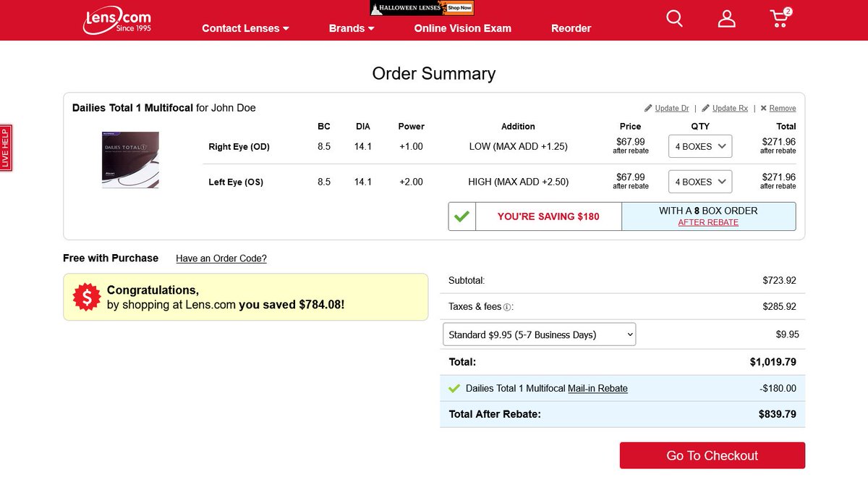Open Left Eye quantity dropdown

(700, 182)
